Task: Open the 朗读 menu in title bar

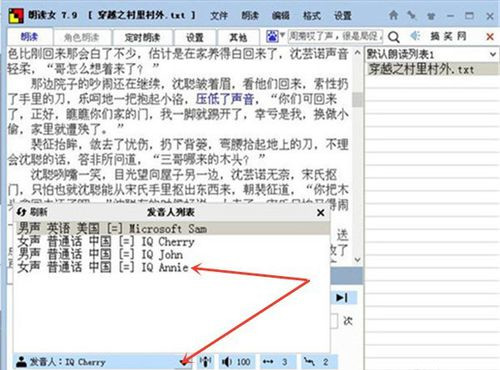Action: (250, 15)
